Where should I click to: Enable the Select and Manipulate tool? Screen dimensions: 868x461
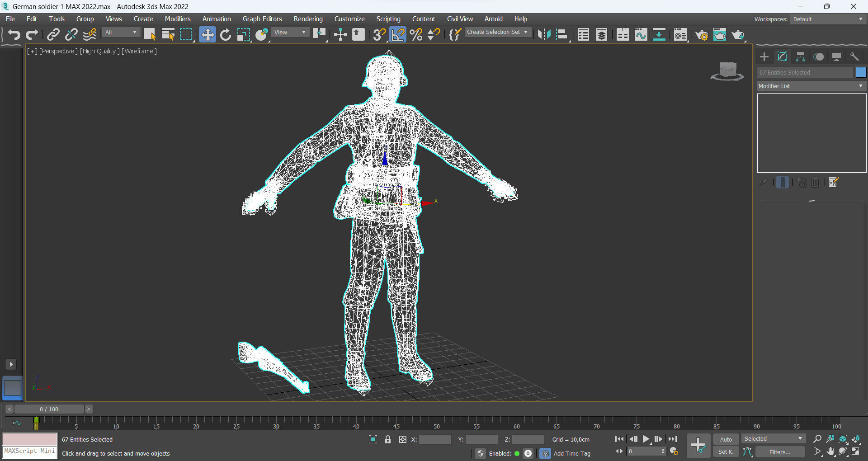340,34
